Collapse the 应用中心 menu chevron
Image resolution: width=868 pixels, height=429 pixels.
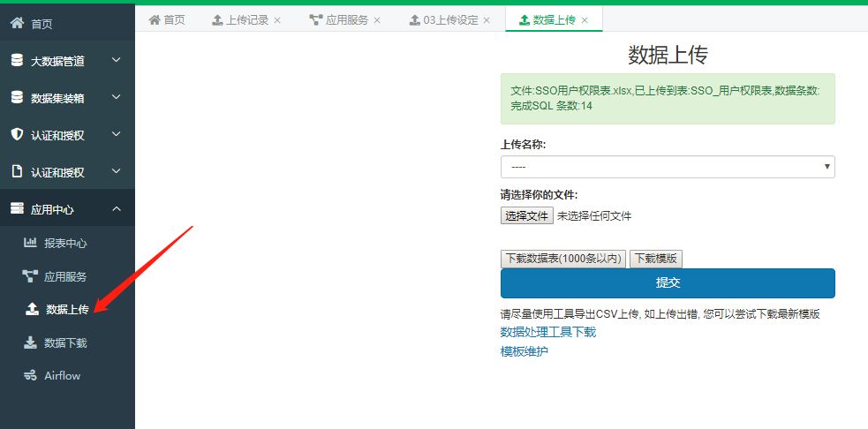click(x=117, y=208)
